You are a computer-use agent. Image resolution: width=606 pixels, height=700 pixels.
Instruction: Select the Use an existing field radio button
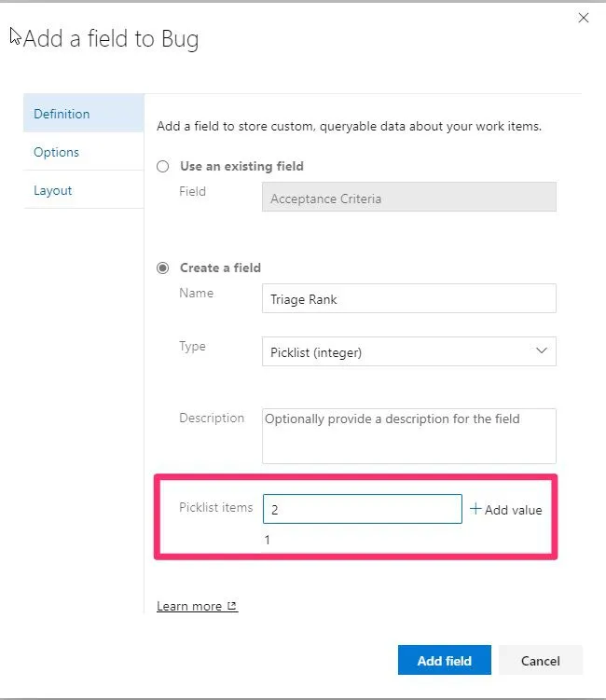163,166
